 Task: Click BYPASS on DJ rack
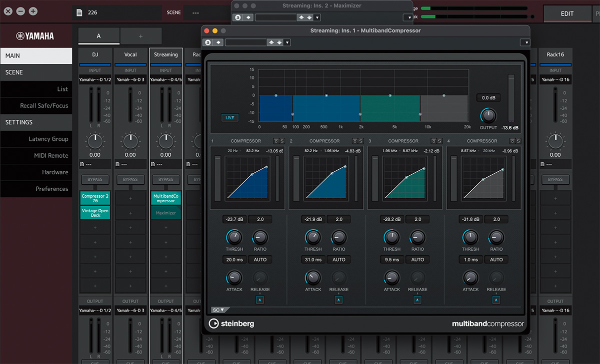(95, 179)
